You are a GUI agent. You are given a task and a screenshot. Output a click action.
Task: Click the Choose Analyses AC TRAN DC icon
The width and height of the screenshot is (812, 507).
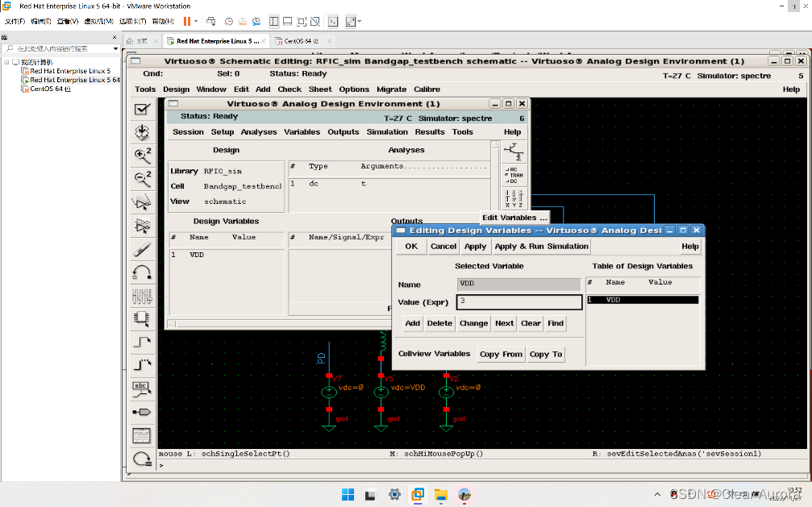(x=514, y=176)
